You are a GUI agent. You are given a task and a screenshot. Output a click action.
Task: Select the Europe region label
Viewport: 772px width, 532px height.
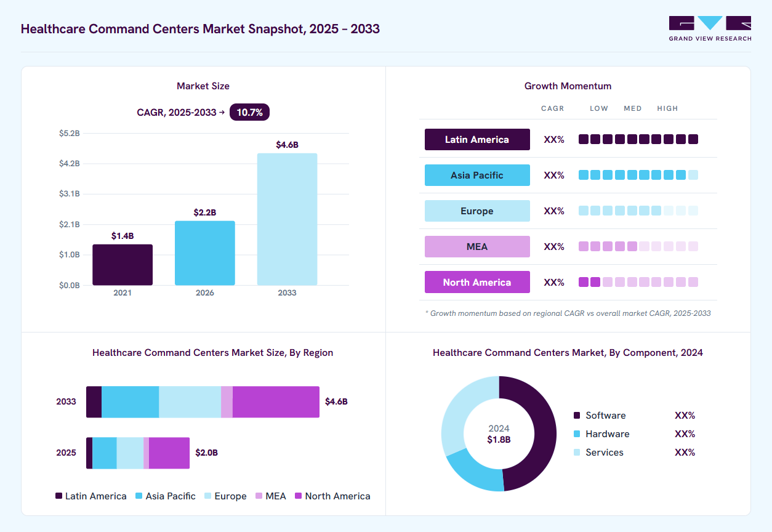[x=477, y=211]
